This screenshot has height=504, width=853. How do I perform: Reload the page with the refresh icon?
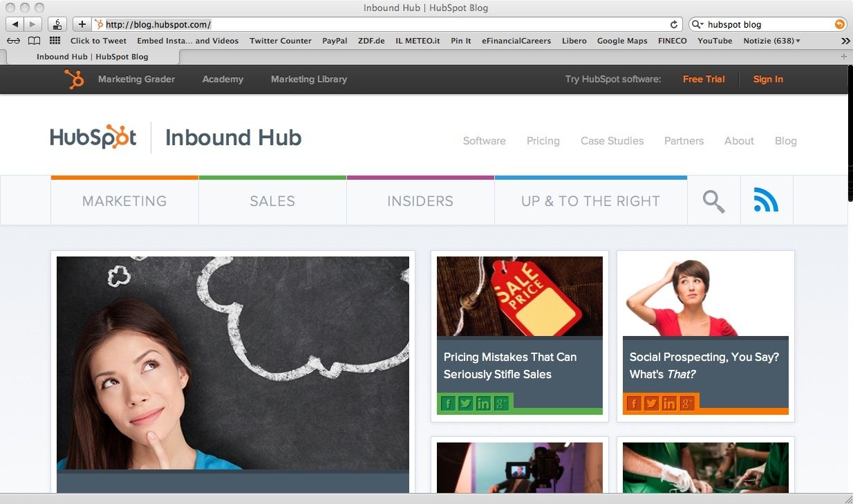674,24
